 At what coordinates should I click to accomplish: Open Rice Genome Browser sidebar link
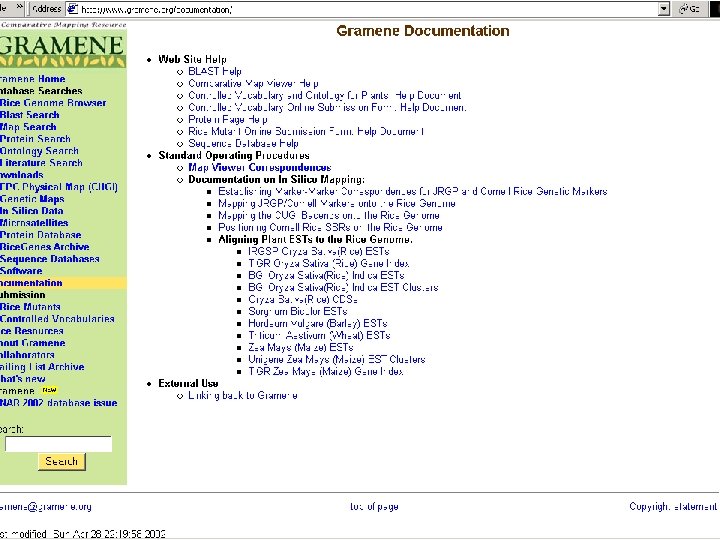tap(53, 103)
